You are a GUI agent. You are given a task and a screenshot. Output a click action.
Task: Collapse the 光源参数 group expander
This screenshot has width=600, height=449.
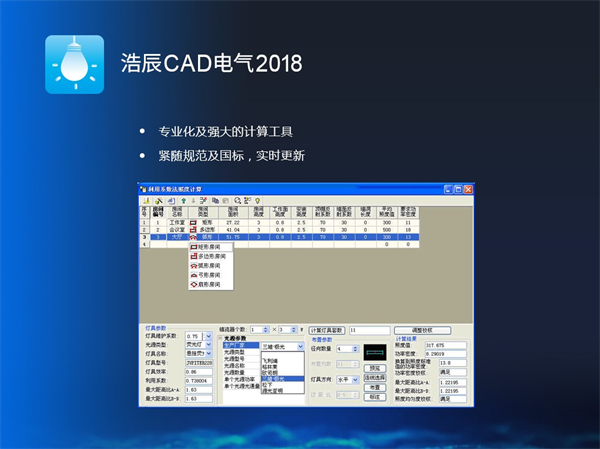point(220,338)
